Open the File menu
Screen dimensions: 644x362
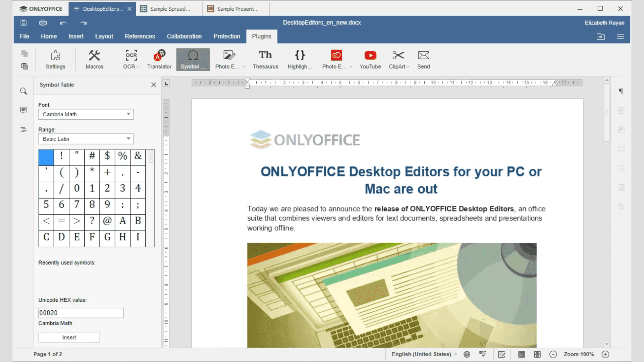pyautogui.click(x=24, y=36)
